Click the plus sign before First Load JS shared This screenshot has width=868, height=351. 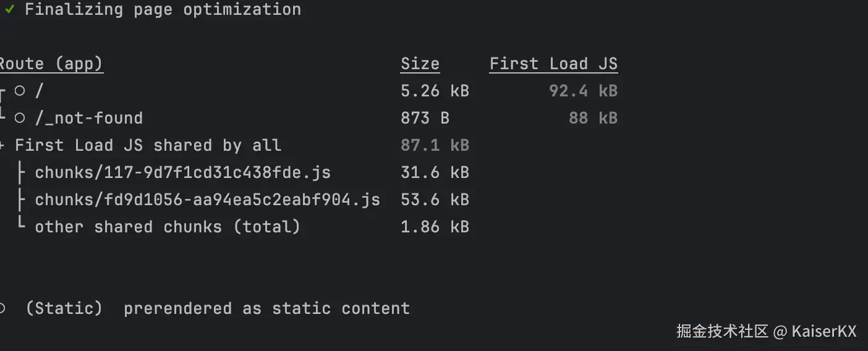(x=2, y=146)
